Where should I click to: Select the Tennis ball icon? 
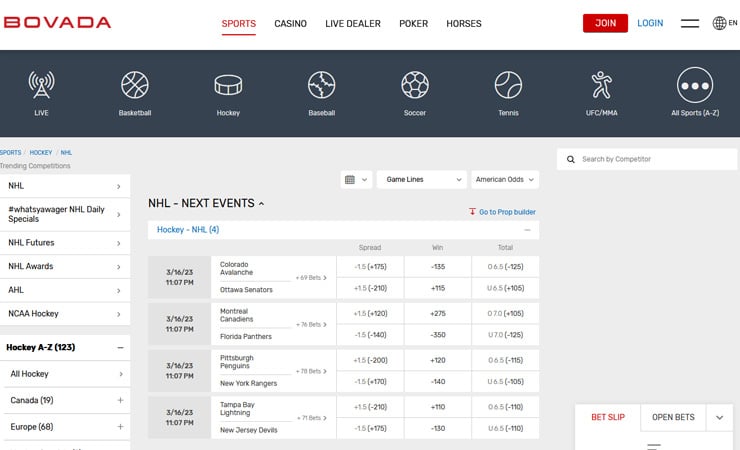[x=508, y=85]
